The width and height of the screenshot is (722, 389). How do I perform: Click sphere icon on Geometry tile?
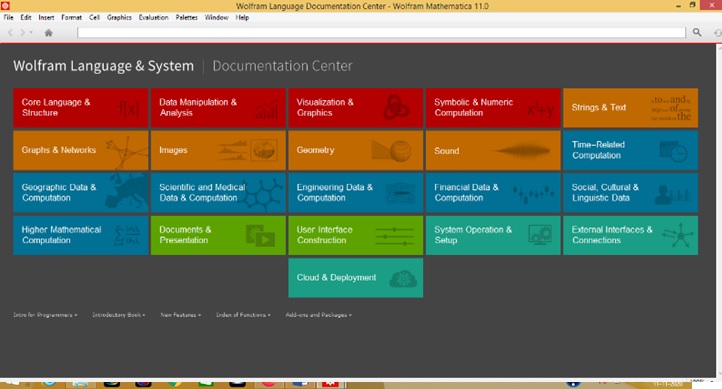point(401,151)
